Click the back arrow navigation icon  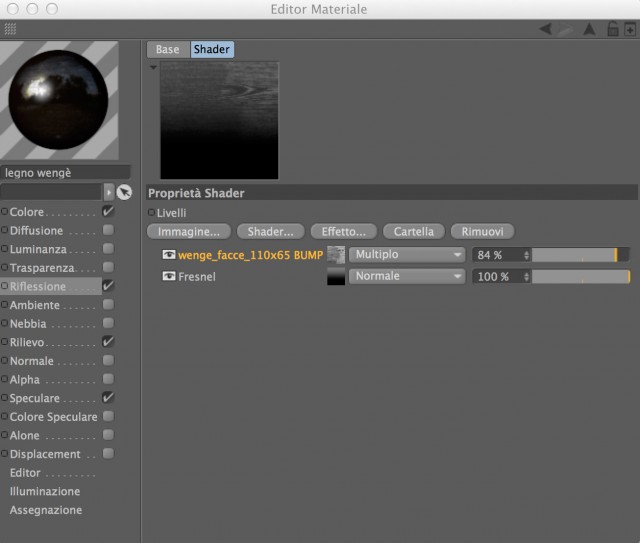click(x=546, y=29)
